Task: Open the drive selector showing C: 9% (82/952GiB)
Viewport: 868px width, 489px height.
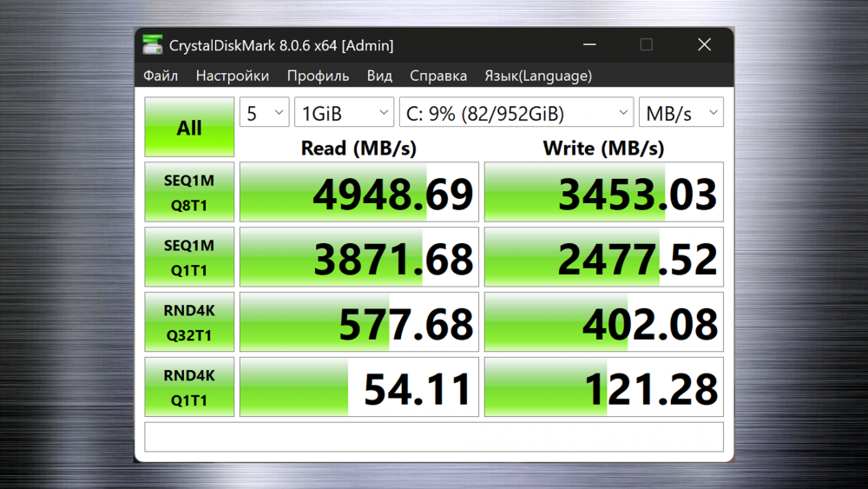Action: [x=516, y=112]
